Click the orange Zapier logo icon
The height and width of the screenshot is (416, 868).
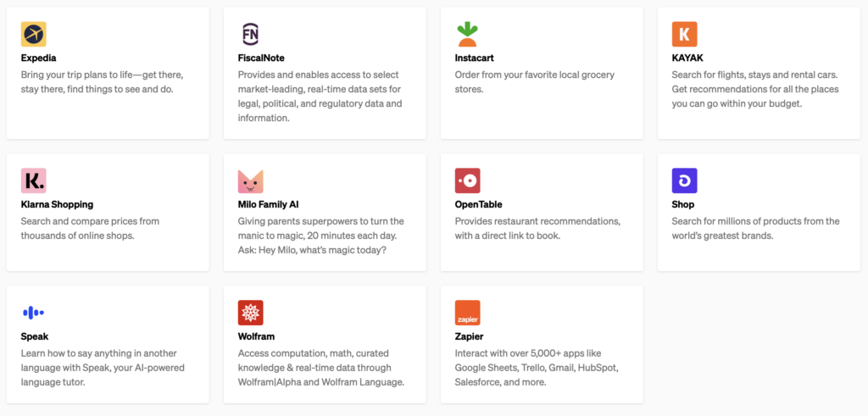point(467,313)
